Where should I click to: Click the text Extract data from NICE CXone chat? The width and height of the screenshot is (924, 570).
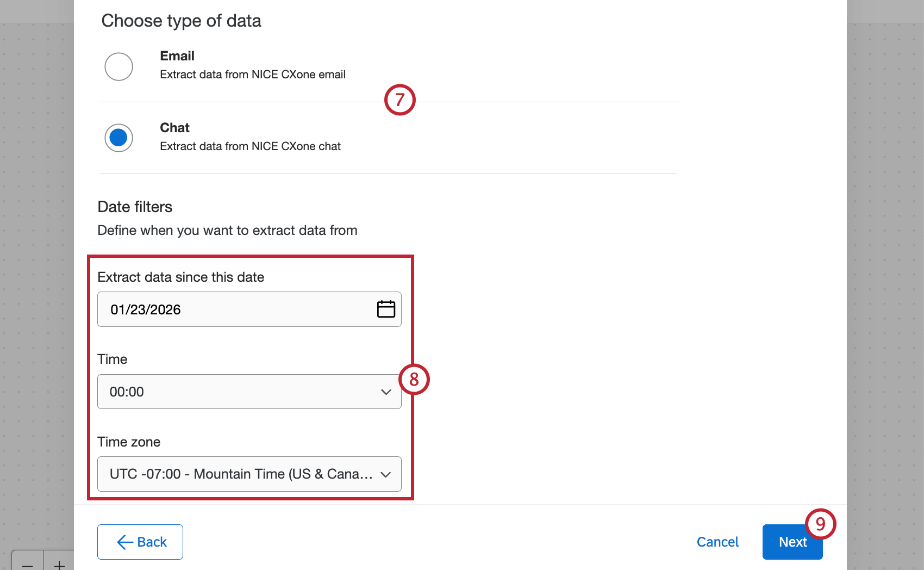pos(250,146)
